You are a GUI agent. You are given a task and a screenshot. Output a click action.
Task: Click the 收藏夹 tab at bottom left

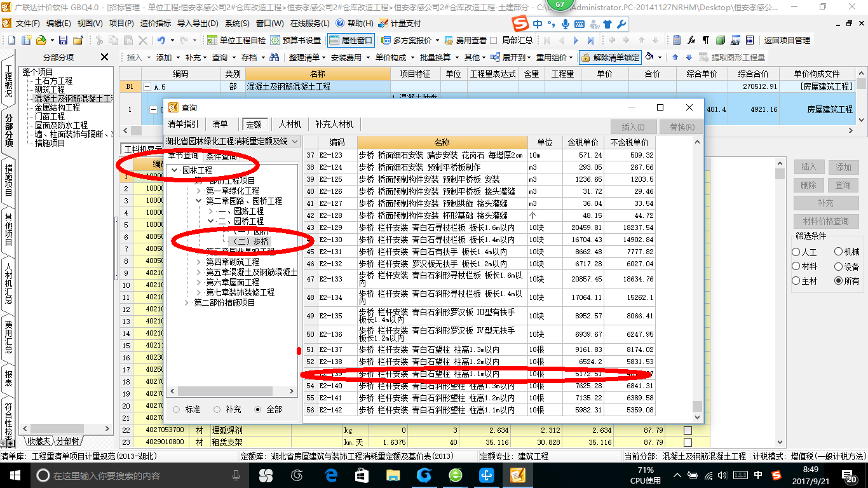click(38, 441)
